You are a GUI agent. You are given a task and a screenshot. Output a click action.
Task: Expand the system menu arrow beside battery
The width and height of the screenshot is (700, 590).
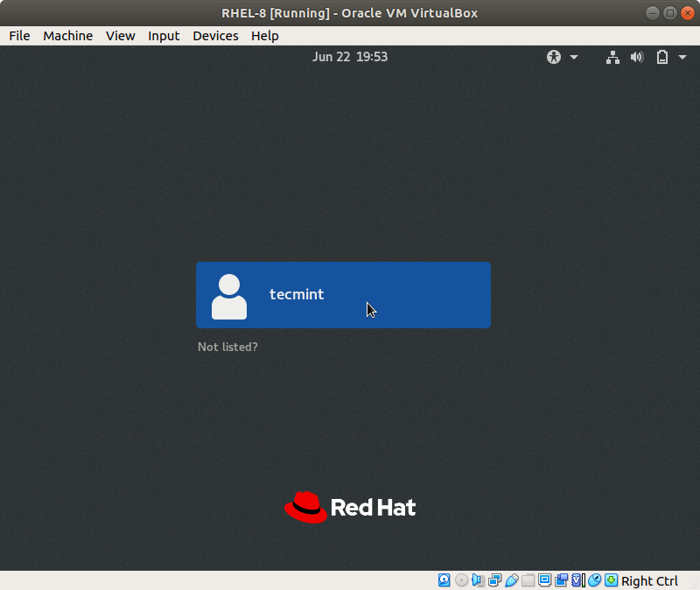point(682,57)
